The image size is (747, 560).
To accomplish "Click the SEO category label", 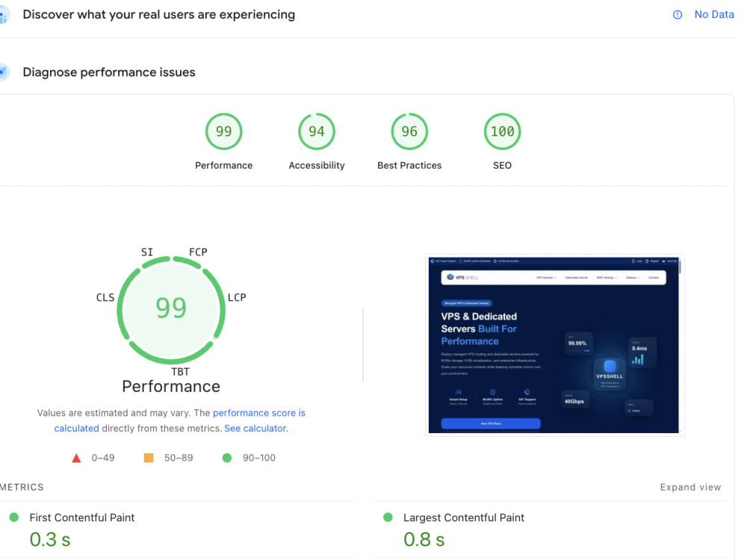I will coord(502,165).
